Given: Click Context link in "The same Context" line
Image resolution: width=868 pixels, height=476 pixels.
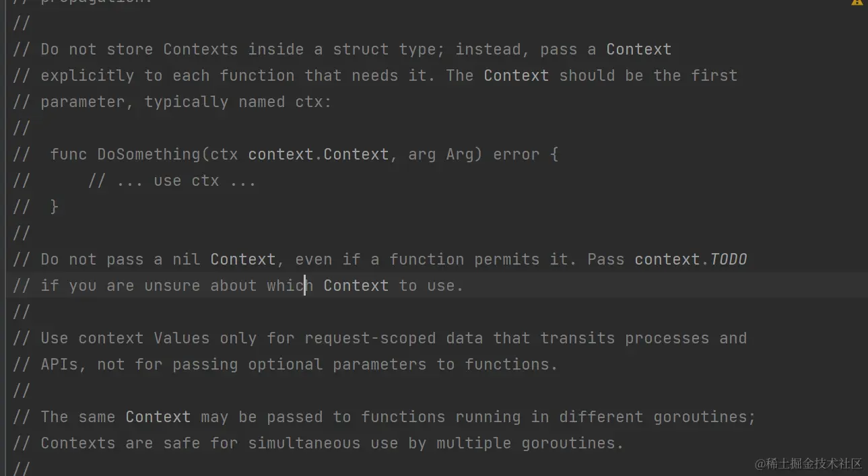Looking at the screenshot, I should point(158,417).
